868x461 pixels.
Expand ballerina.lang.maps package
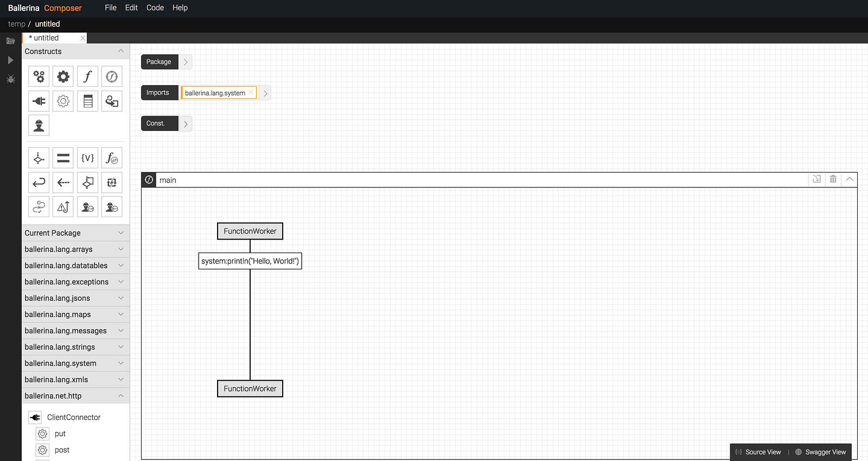coord(121,314)
